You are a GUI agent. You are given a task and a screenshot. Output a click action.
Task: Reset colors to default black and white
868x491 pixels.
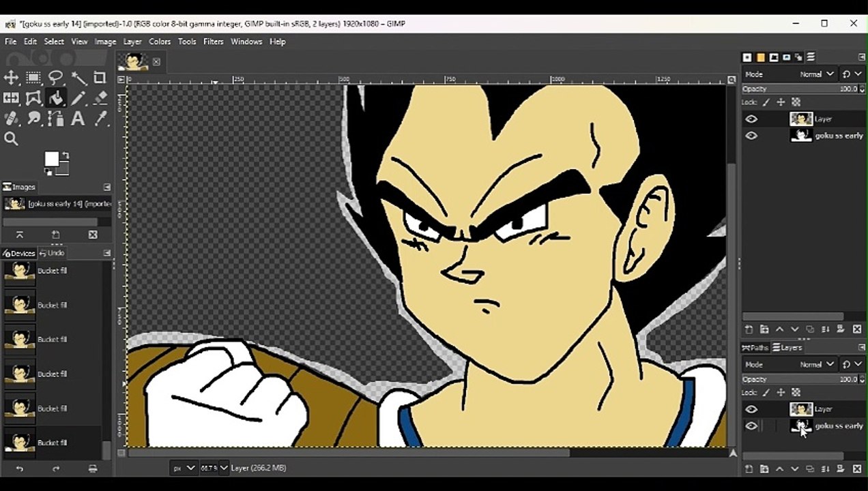[48, 173]
